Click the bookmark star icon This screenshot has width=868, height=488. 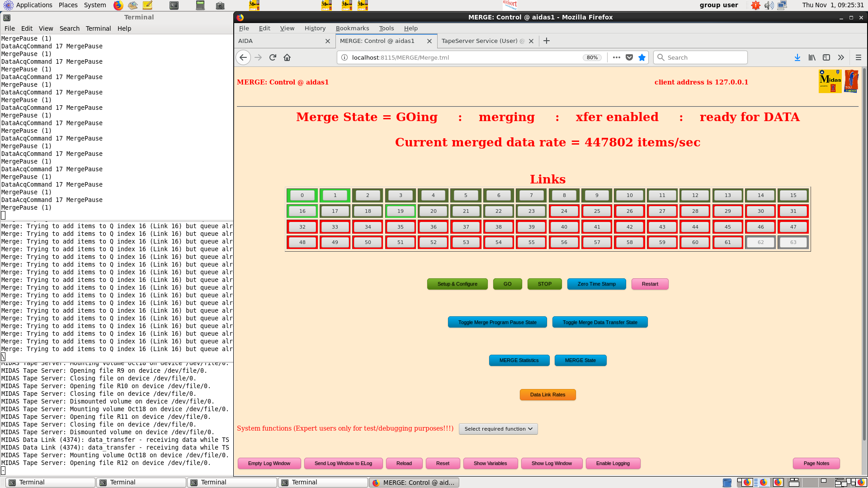tap(642, 57)
